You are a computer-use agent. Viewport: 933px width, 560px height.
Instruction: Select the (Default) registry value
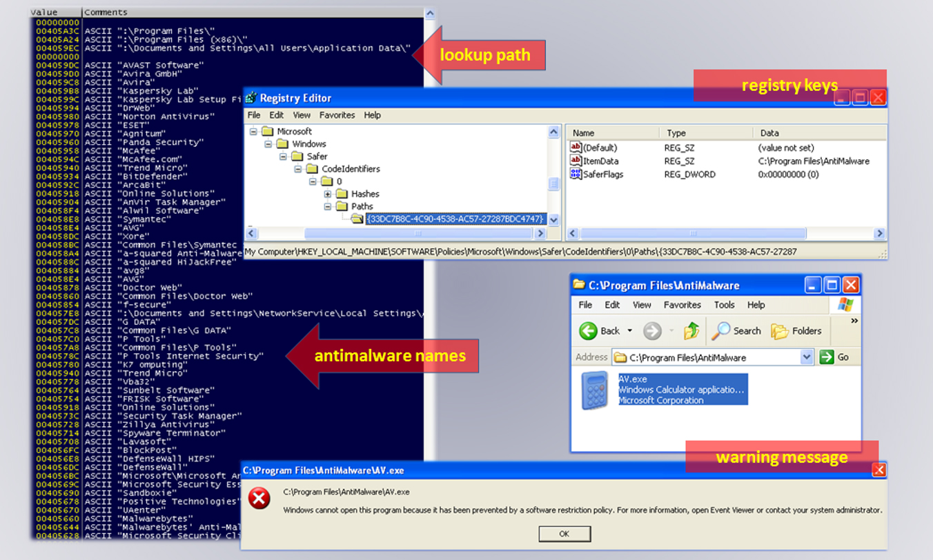(600, 148)
